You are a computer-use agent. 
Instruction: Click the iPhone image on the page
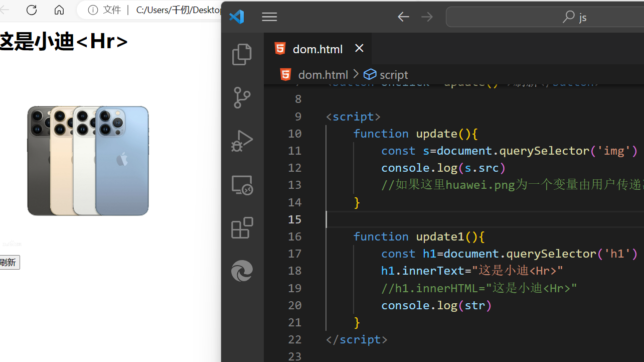88,161
